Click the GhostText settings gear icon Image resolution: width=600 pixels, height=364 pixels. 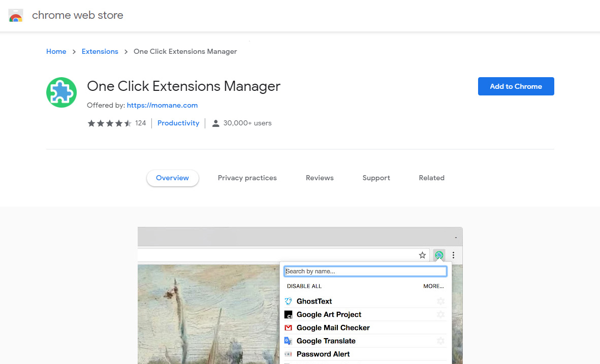tap(440, 302)
